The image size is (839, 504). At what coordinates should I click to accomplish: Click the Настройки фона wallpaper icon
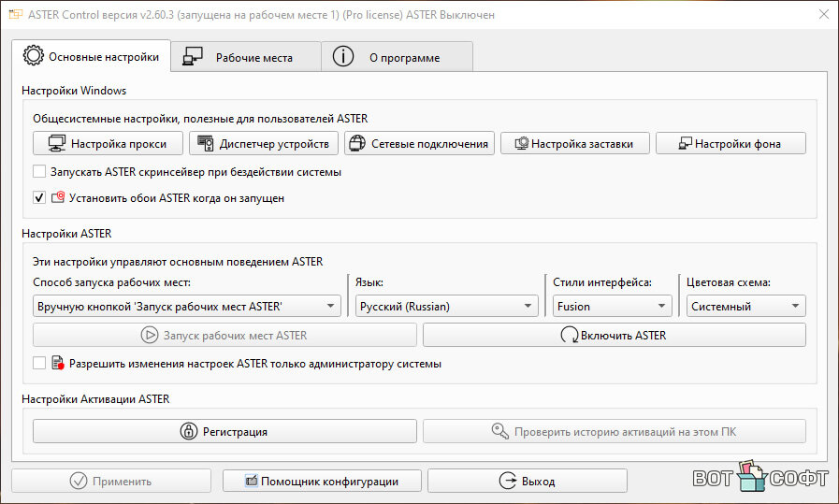[685, 144]
